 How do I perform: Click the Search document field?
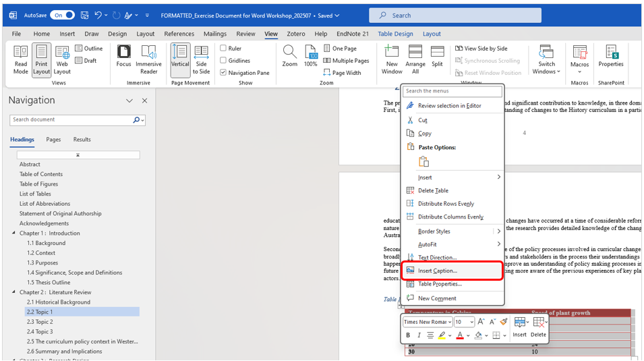point(71,120)
